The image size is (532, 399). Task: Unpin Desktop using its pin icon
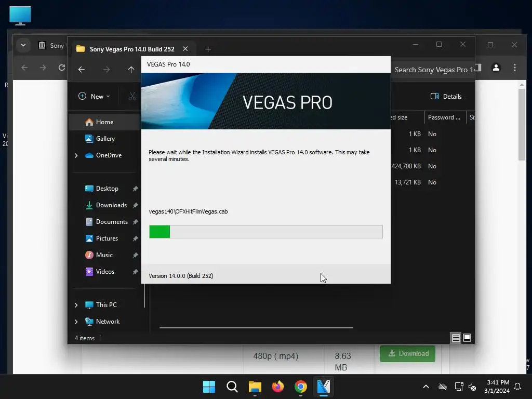[136, 189]
